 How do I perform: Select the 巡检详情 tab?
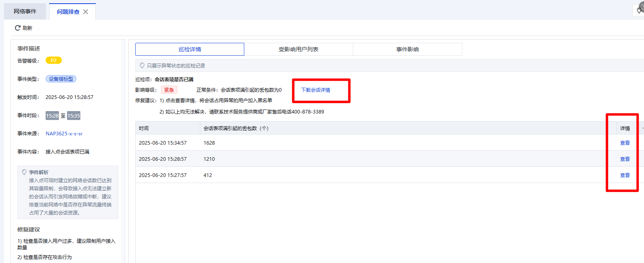click(x=190, y=49)
